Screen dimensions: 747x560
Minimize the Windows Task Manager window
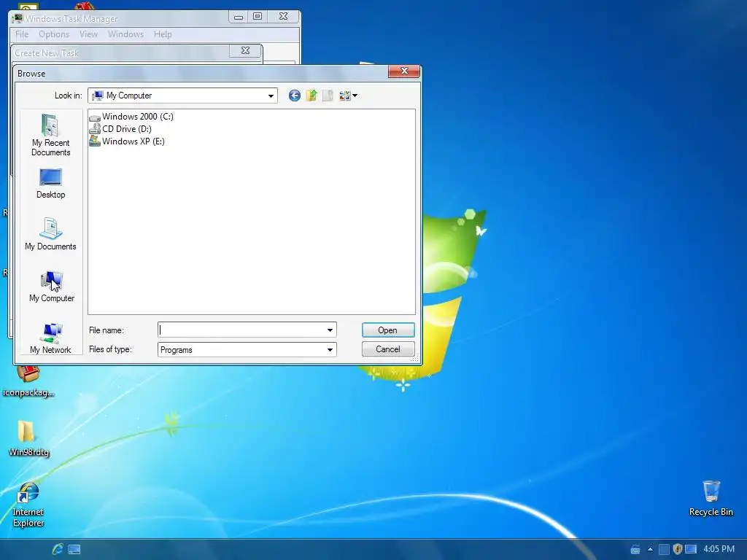239,17
